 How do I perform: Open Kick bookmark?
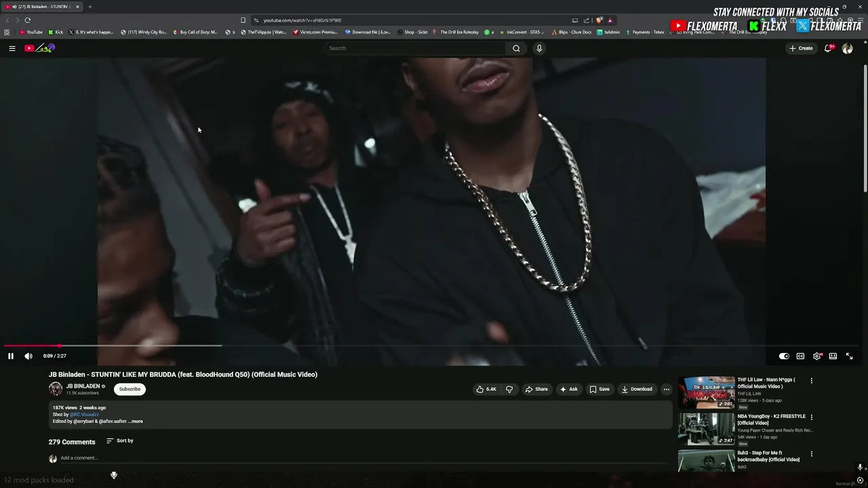(x=56, y=32)
